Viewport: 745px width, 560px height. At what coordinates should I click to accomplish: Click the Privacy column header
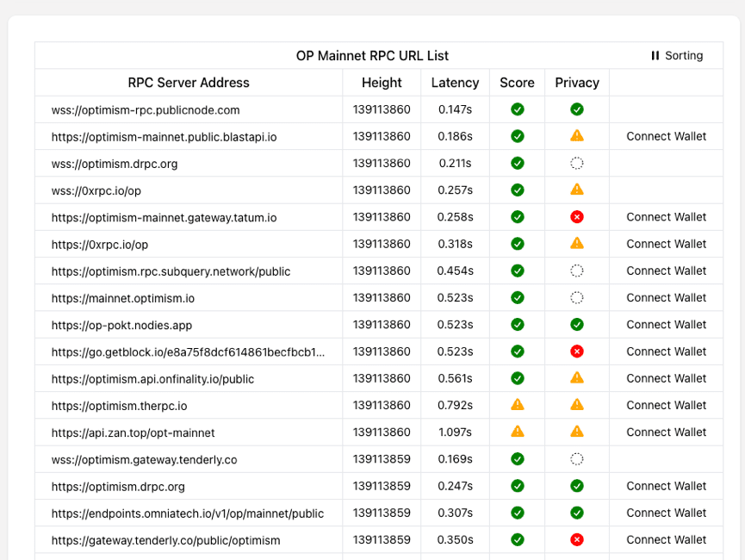(x=577, y=83)
